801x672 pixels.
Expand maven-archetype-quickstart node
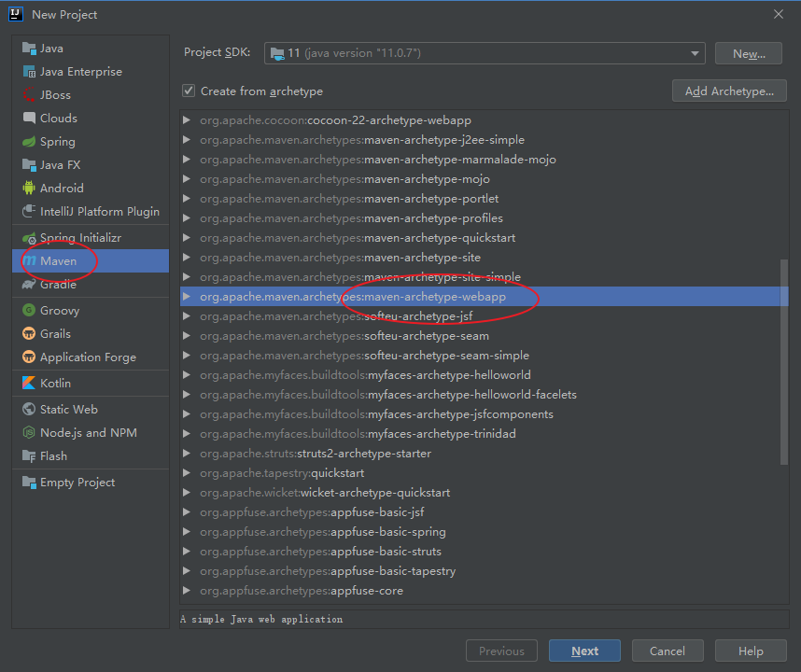pos(187,237)
